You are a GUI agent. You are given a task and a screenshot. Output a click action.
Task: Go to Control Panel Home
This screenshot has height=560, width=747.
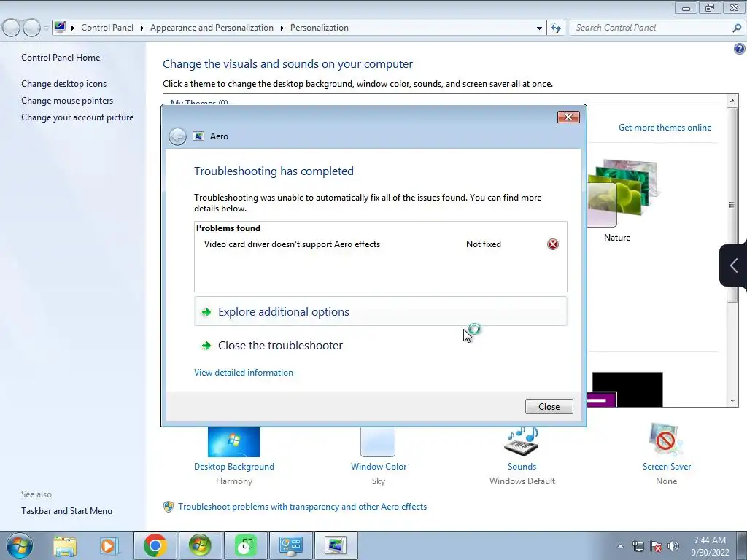tap(61, 58)
